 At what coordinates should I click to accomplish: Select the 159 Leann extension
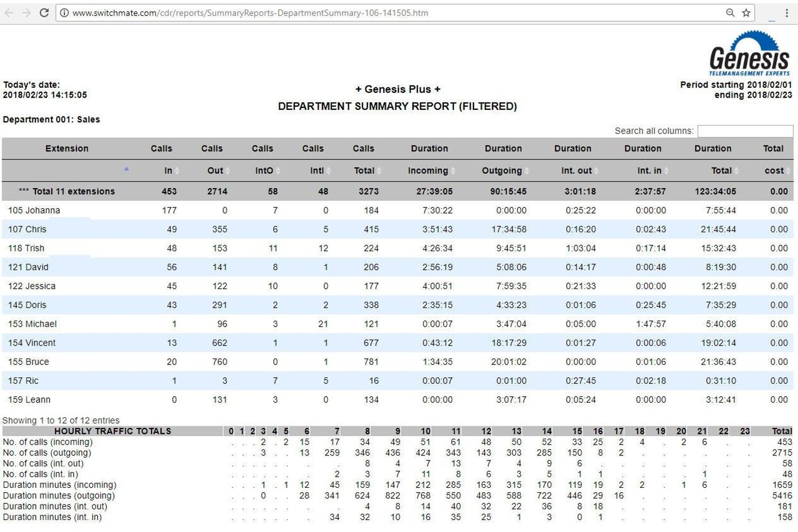(29, 399)
